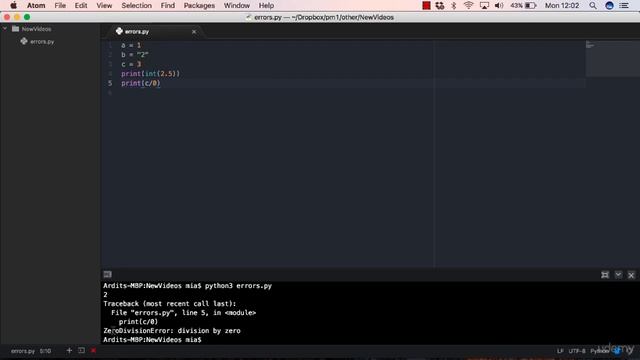Place cursor on line 'c = 3'

point(131,64)
